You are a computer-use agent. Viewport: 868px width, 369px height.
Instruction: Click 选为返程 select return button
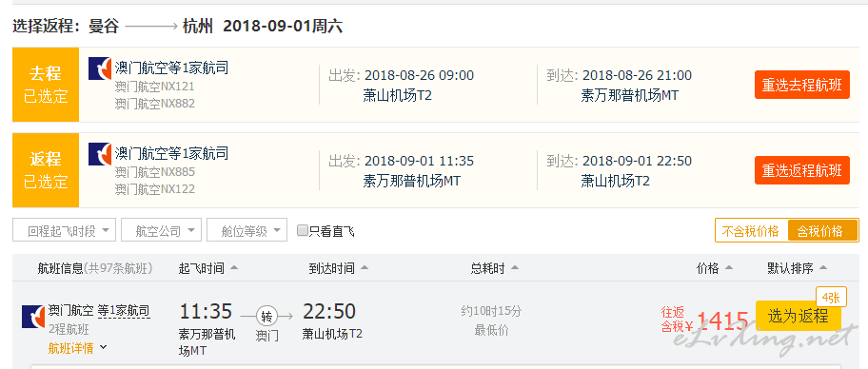[799, 317]
